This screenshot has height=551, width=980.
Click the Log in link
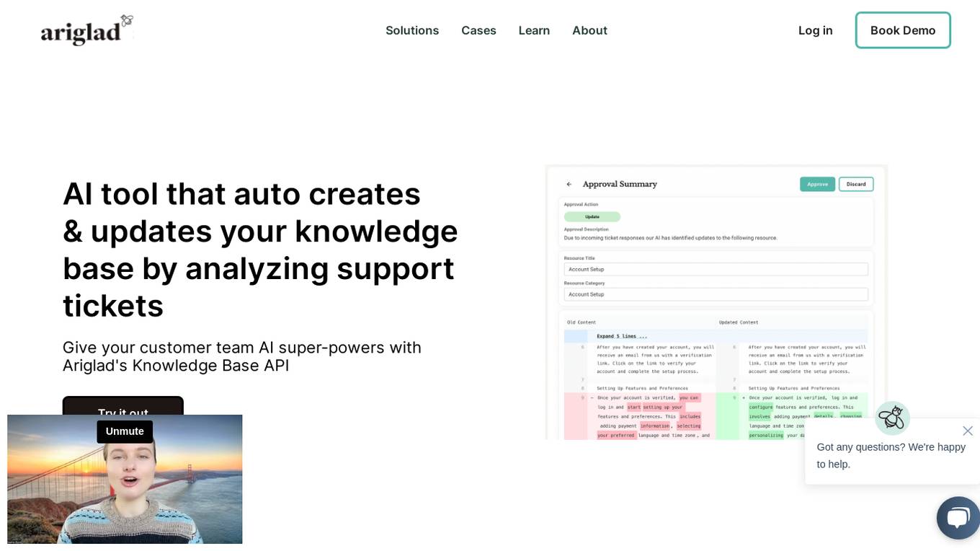click(815, 30)
